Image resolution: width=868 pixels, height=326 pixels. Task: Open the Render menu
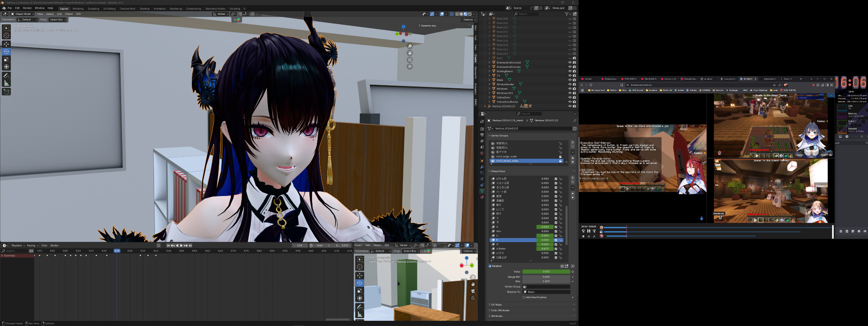pyautogui.click(x=27, y=8)
